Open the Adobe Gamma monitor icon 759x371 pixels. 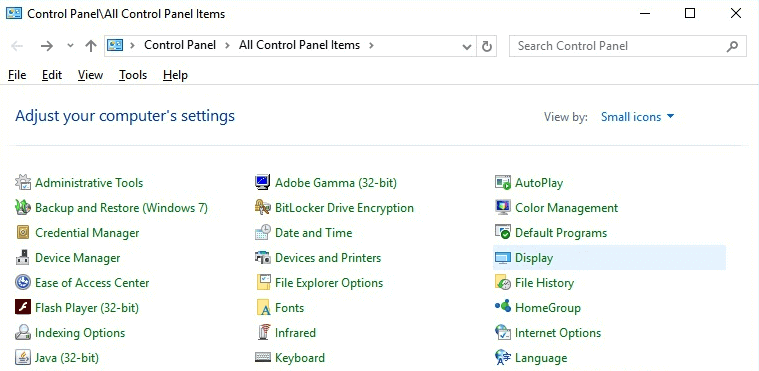262,183
